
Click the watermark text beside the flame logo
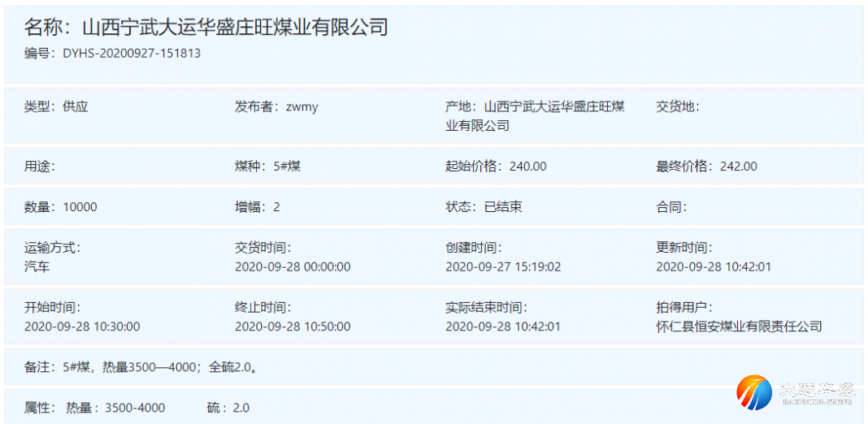click(816, 393)
